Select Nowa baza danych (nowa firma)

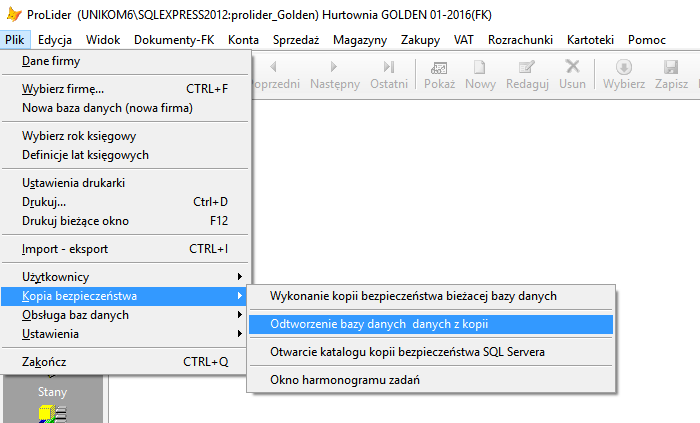[x=123, y=108]
